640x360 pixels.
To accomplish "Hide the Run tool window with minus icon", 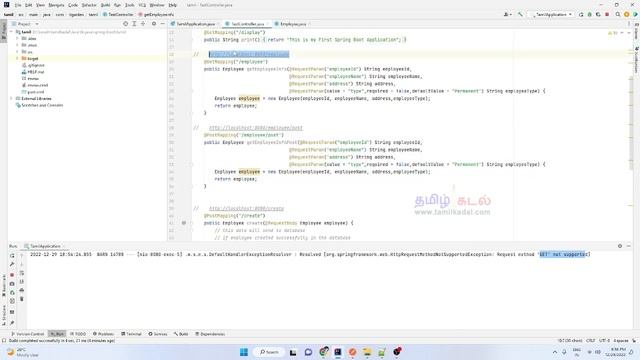I will pyautogui.click(x=629, y=246).
